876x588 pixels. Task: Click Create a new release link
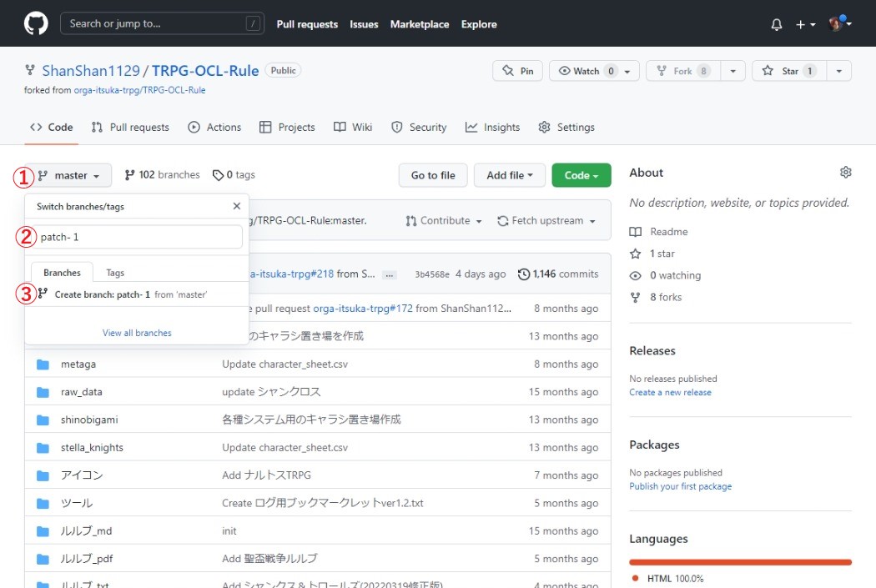pos(670,393)
